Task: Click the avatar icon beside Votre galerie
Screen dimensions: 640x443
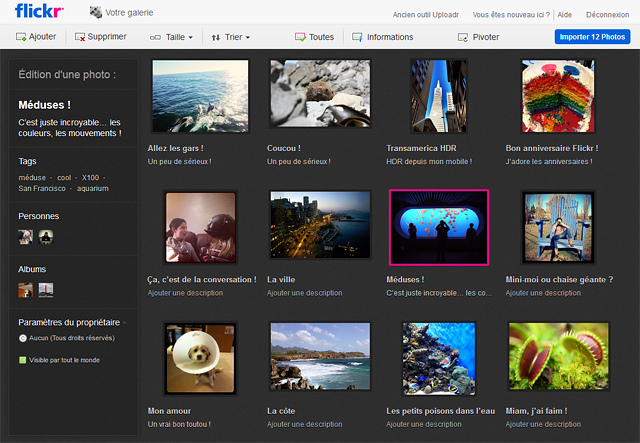Action: [95, 14]
